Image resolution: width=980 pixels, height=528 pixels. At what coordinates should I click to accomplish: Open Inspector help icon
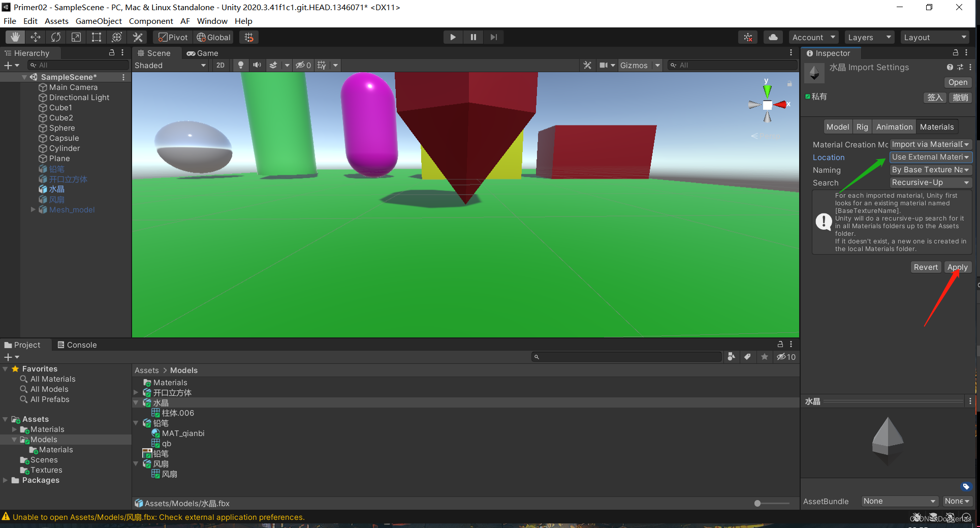950,67
